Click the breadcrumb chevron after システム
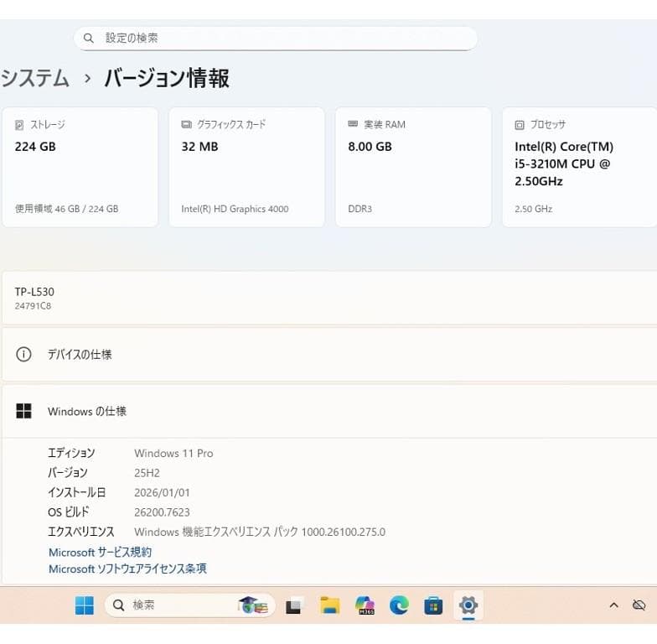The height and width of the screenshot is (644, 657). click(x=87, y=79)
